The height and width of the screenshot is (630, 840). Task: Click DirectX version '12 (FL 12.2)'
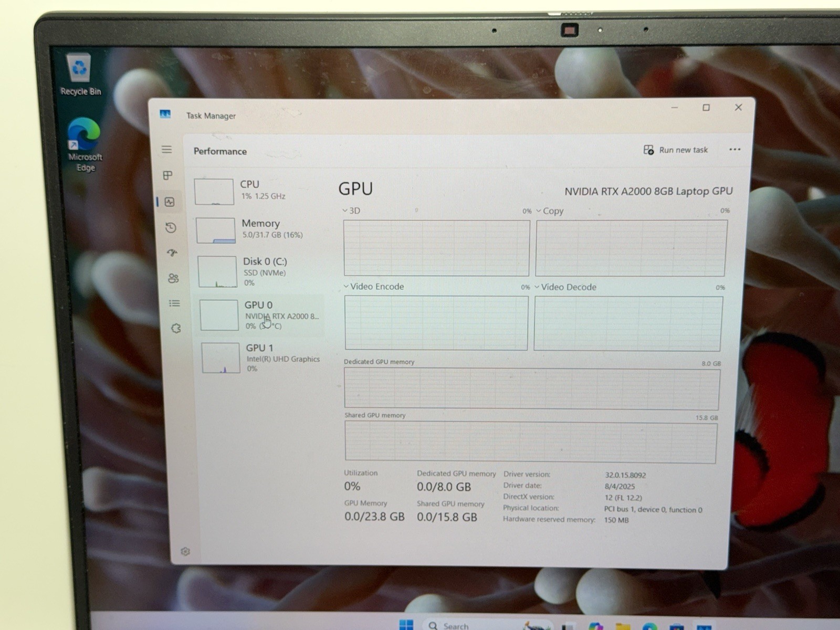[x=623, y=498]
